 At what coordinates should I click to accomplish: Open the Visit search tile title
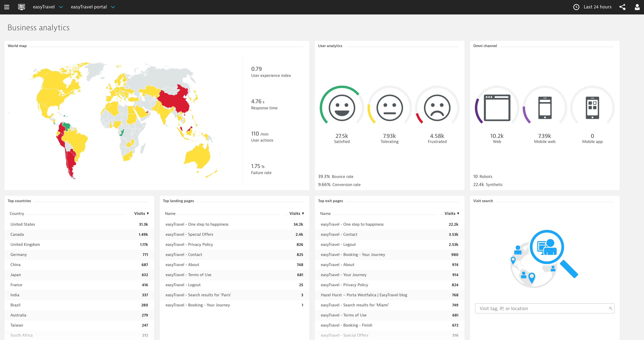(483, 201)
